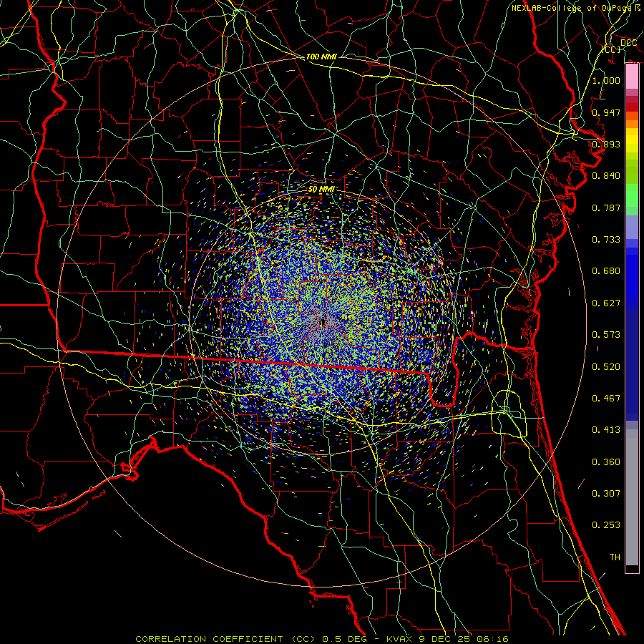The height and width of the screenshot is (644, 644).
Task: Select the 0.893 scale value
Action: coord(606,144)
